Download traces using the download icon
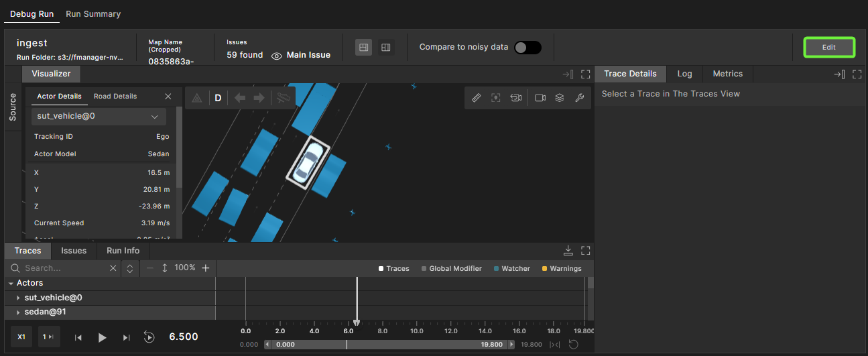868x356 pixels. click(x=568, y=251)
